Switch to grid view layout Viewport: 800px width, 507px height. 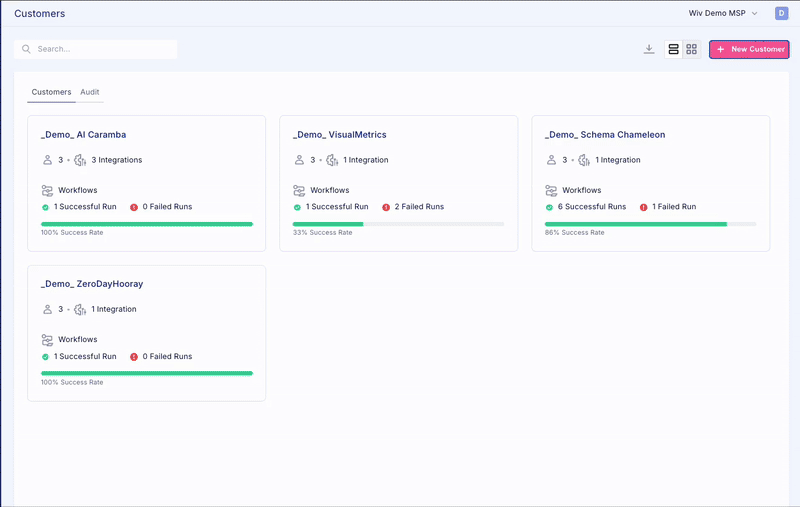[691, 49]
